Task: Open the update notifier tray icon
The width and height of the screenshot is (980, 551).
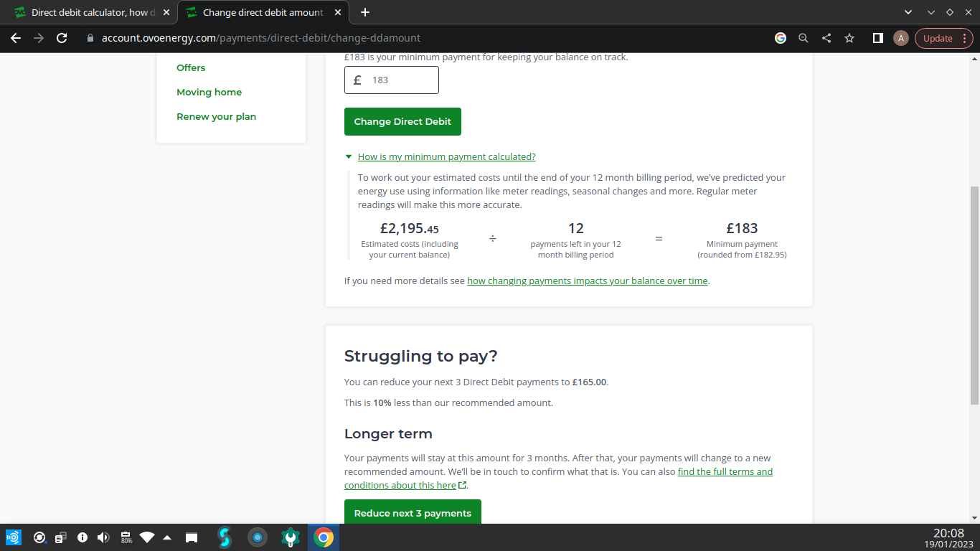Action: (x=40, y=537)
